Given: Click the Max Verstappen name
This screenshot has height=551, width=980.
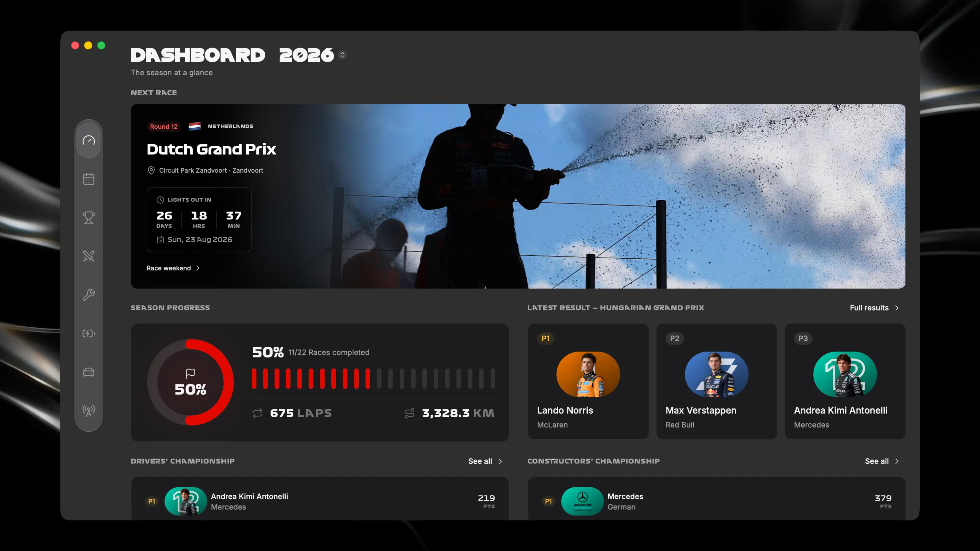Looking at the screenshot, I should click(701, 410).
